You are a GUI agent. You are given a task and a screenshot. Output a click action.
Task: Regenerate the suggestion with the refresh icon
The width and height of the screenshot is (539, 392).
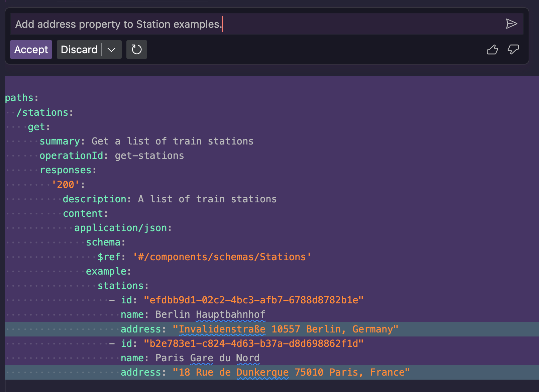(x=136, y=50)
